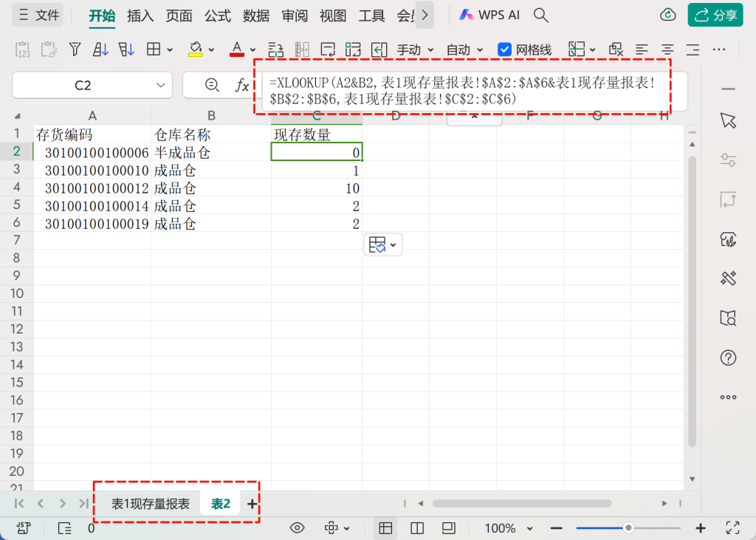
Task: Select cell containing 半成品仓
Action: 211,152
